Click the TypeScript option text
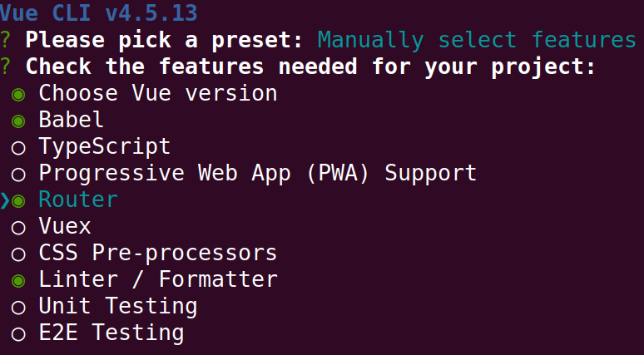 (105, 146)
